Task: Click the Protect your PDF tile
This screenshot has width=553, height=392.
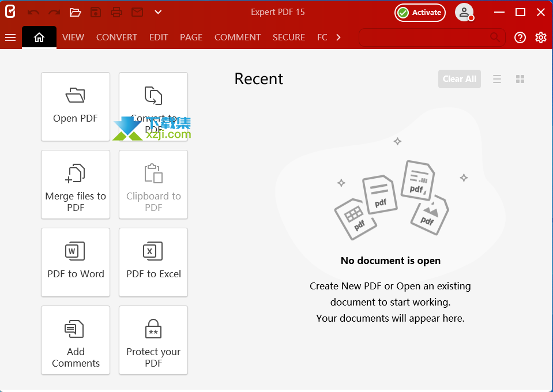Action: click(x=153, y=340)
